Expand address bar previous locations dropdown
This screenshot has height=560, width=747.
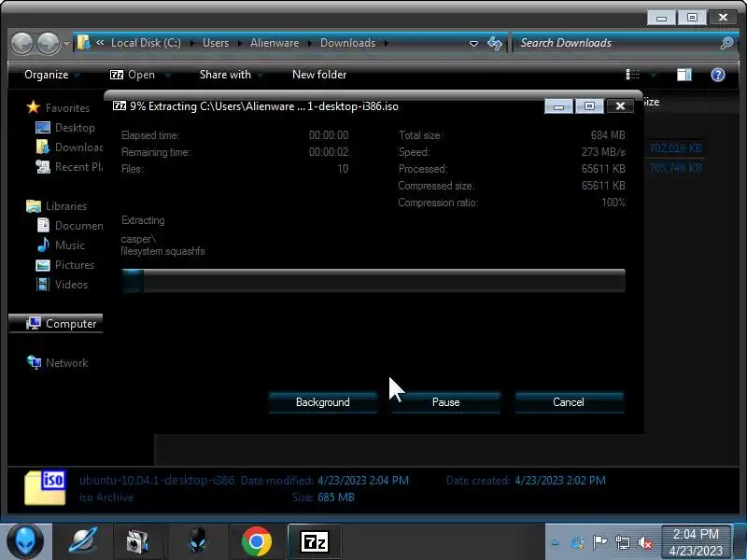click(473, 43)
